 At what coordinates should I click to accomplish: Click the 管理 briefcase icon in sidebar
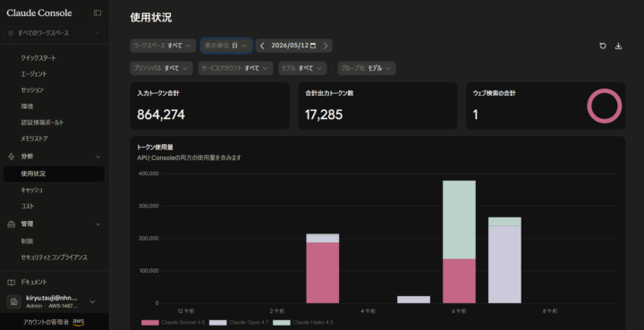point(12,224)
